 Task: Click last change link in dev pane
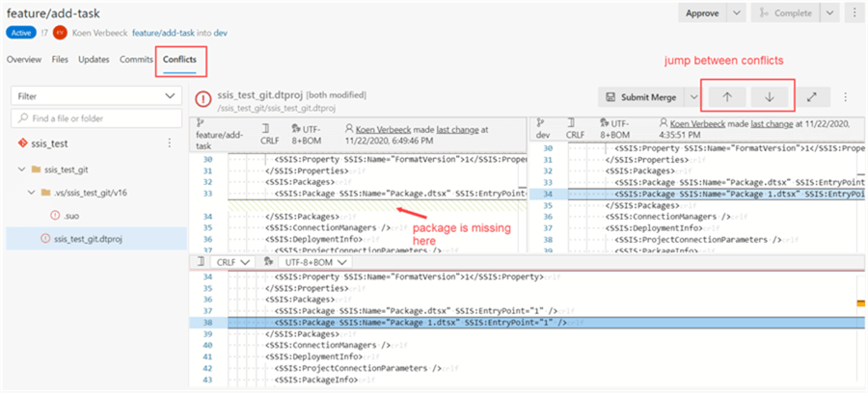(772, 124)
